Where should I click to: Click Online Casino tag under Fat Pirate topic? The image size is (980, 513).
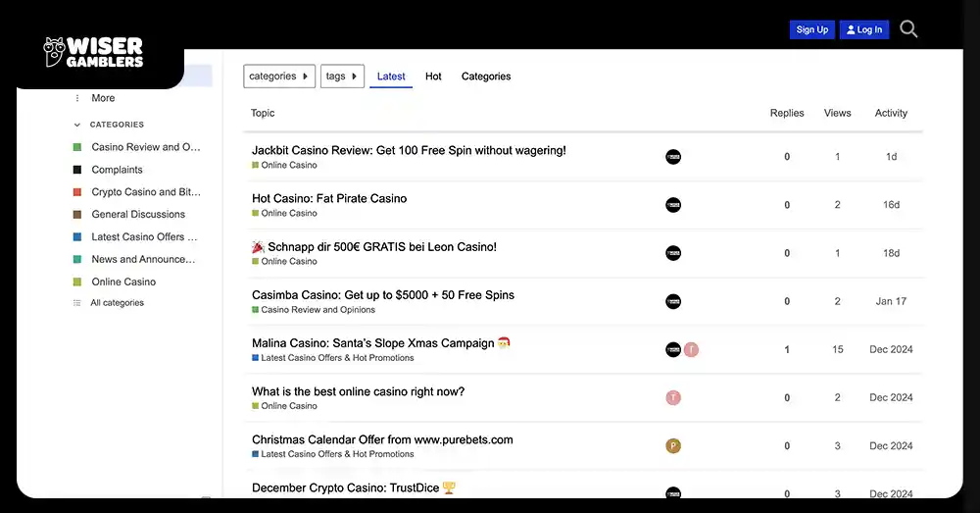(x=284, y=213)
